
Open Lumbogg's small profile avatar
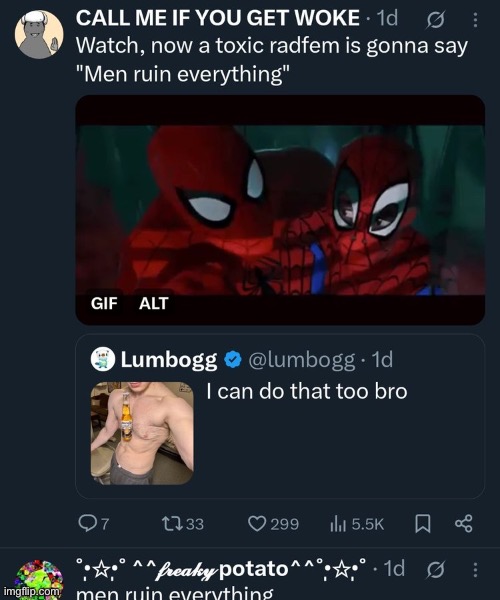(x=103, y=359)
